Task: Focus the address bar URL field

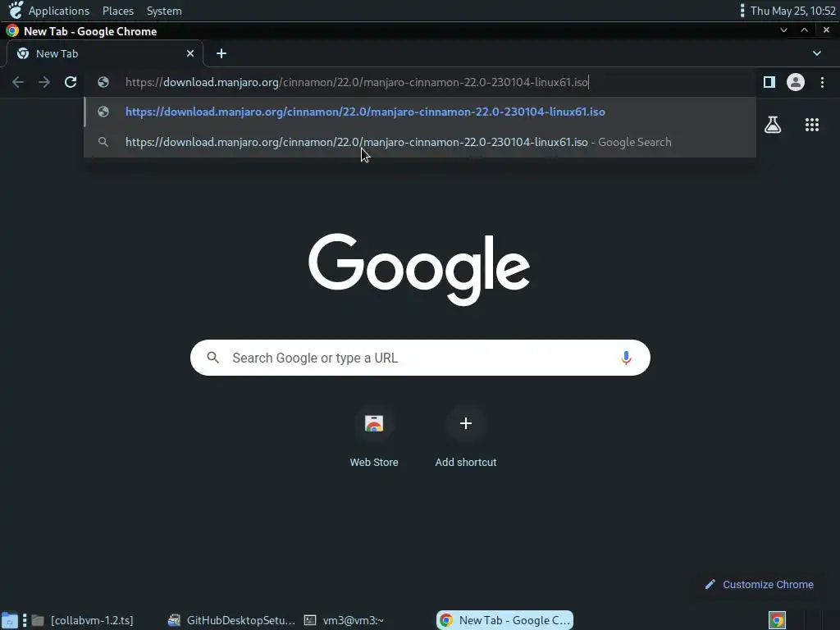Action: point(420,82)
